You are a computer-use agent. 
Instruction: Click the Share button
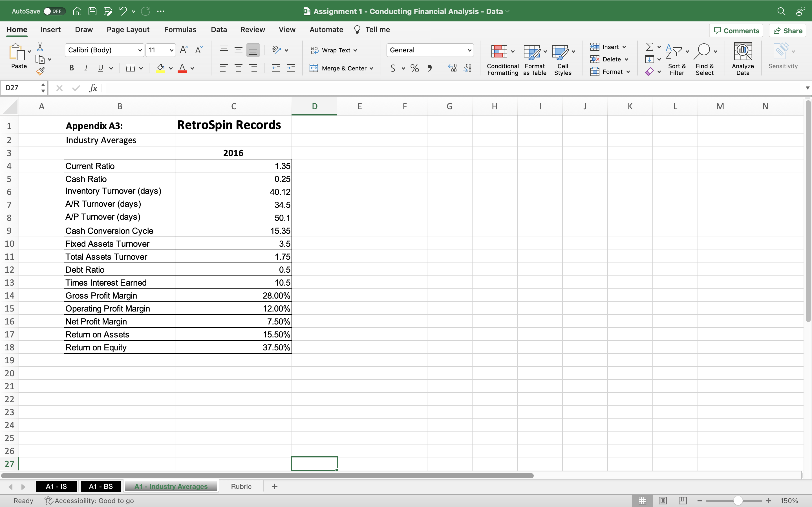coord(787,30)
